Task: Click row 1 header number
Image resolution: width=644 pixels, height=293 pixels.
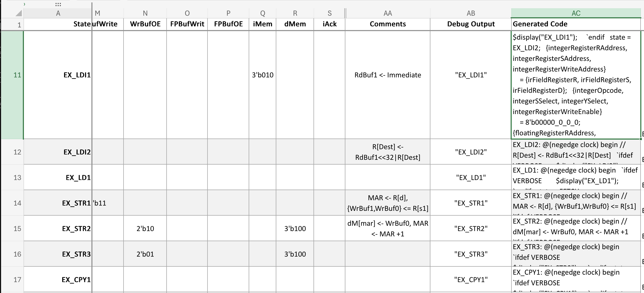Action: click(x=19, y=25)
